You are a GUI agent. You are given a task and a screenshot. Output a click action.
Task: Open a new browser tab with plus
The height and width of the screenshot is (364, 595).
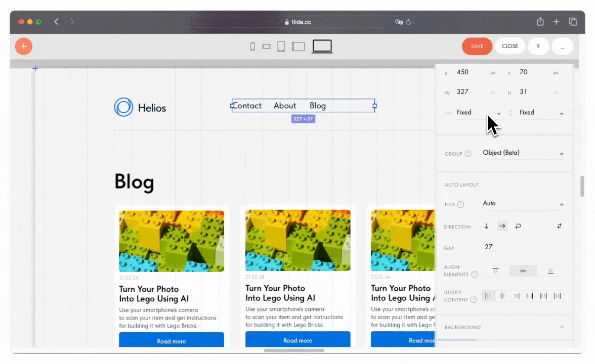click(557, 22)
